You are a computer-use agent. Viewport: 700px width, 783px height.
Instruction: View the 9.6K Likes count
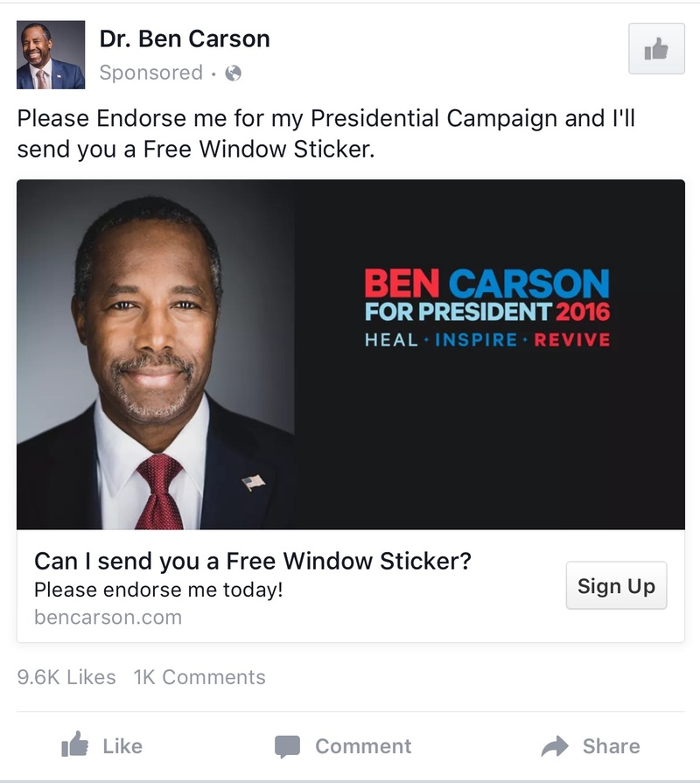click(66, 677)
